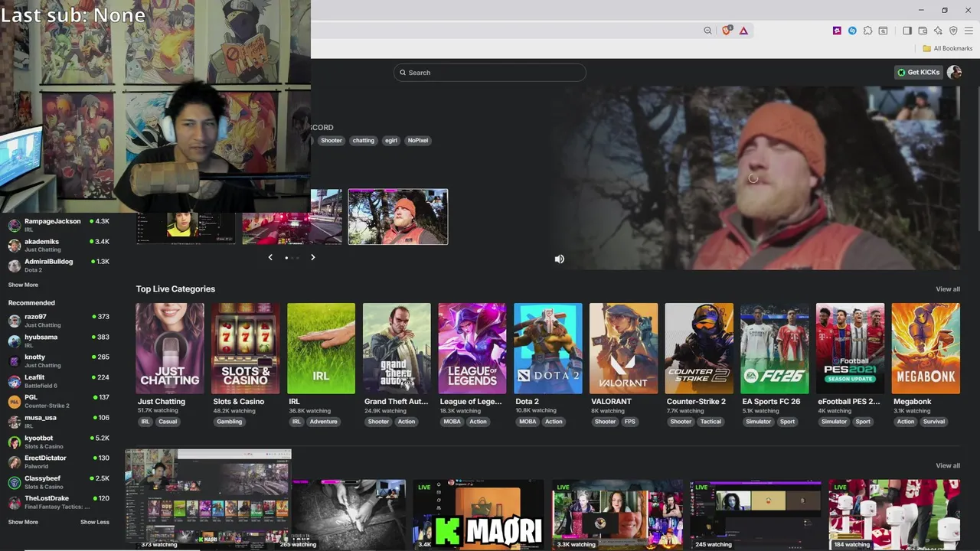The height and width of the screenshot is (551, 980).
Task: Click TheLostDrake avatar in Recommended
Action: tap(15, 502)
